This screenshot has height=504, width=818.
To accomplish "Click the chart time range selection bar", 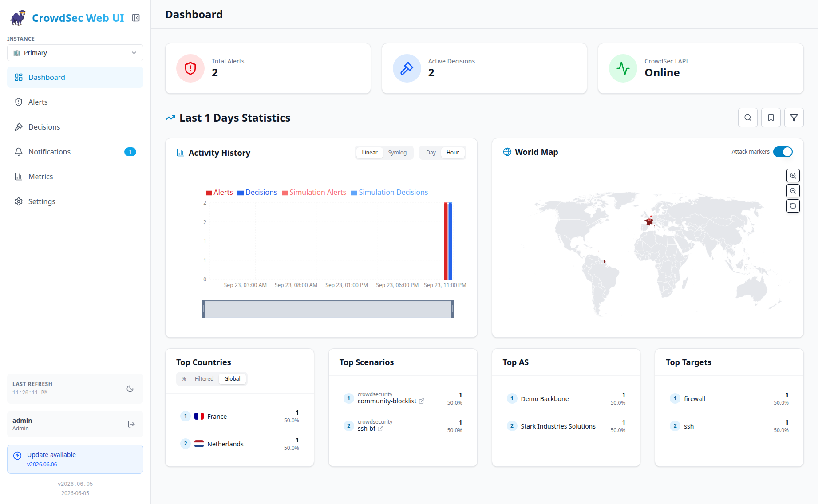I will [x=328, y=309].
